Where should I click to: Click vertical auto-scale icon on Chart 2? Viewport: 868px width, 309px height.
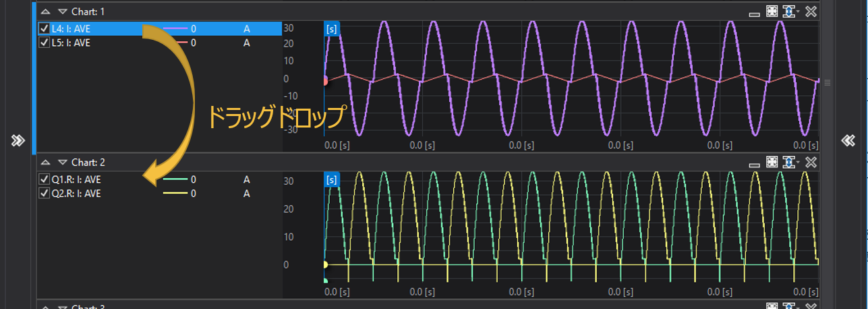[x=788, y=162]
